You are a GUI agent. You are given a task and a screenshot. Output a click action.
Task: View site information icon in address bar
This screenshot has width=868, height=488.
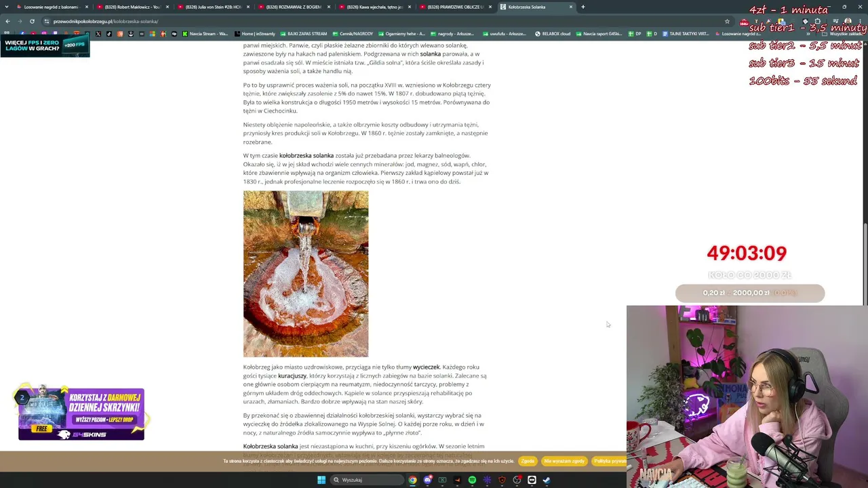click(47, 21)
